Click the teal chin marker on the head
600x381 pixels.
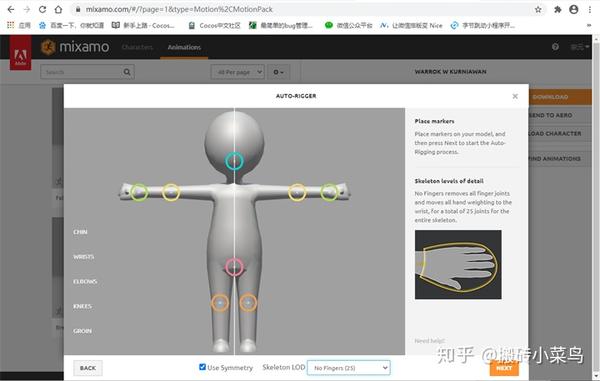234,161
